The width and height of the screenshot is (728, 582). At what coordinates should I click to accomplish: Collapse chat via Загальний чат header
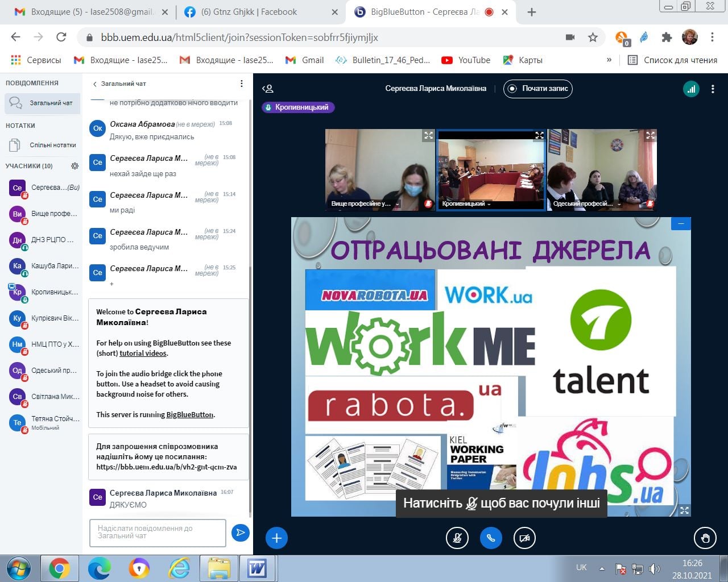pyautogui.click(x=119, y=84)
